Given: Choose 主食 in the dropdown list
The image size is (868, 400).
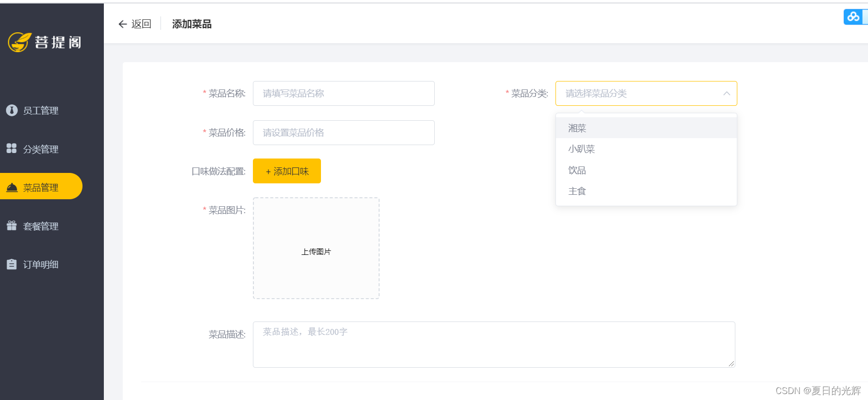Looking at the screenshot, I should tap(646, 191).
